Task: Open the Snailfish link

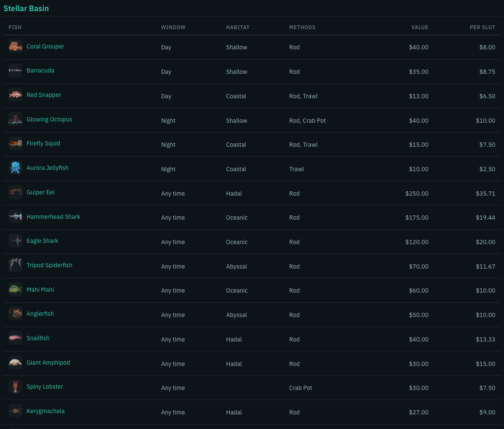Action: (38, 338)
